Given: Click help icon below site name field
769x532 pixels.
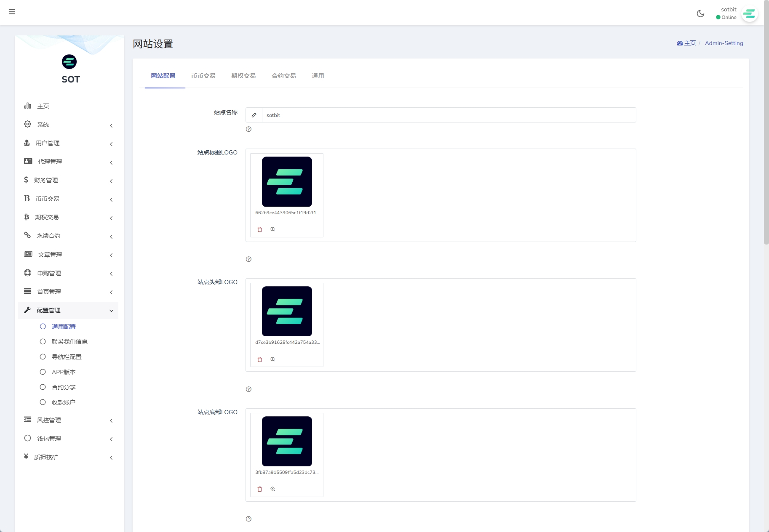Looking at the screenshot, I should pyautogui.click(x=248, y=129).
